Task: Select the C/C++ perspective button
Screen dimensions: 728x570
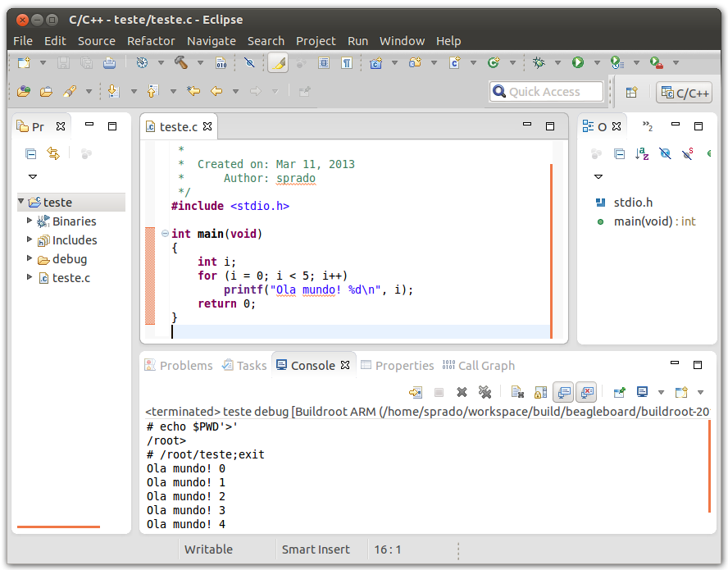Action: (x=685, y=93)
